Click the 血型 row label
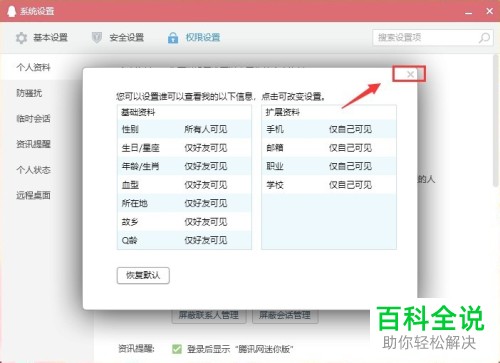 coord(130,185)
